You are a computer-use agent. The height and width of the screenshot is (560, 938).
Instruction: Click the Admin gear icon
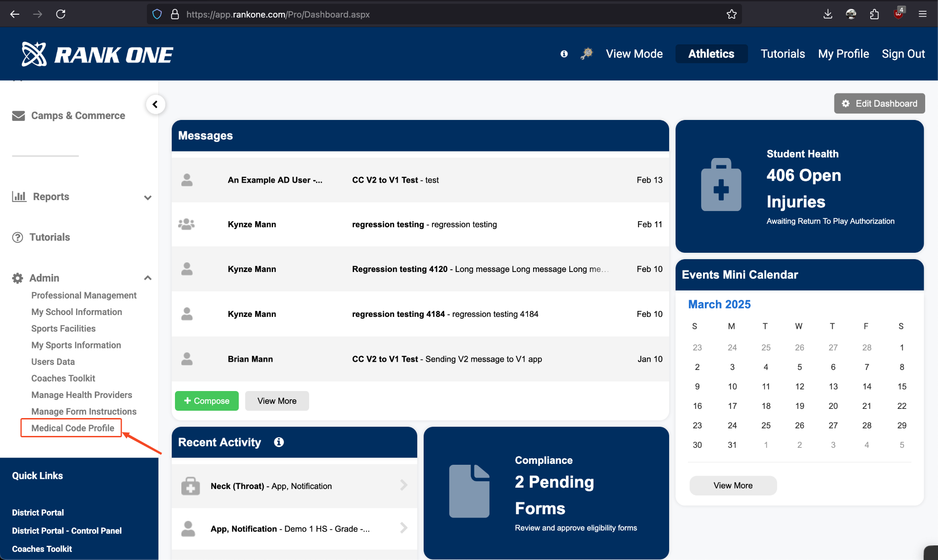(17, 278)
